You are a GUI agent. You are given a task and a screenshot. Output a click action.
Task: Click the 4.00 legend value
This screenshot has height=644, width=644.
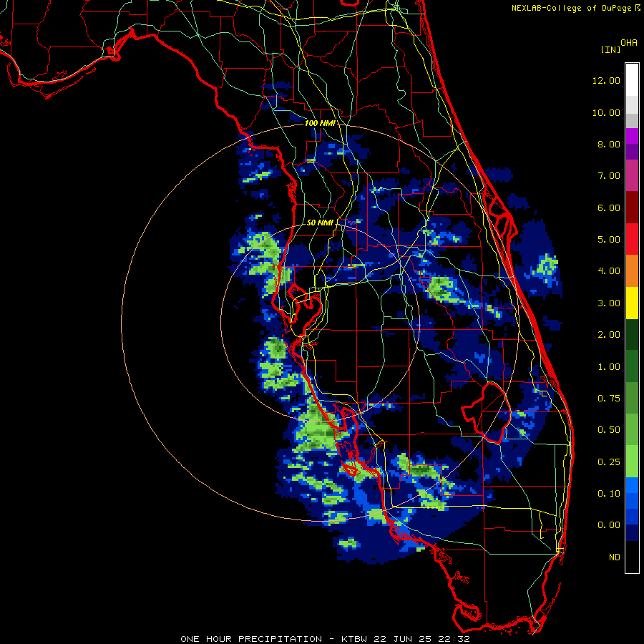click(x=609, y=271)
